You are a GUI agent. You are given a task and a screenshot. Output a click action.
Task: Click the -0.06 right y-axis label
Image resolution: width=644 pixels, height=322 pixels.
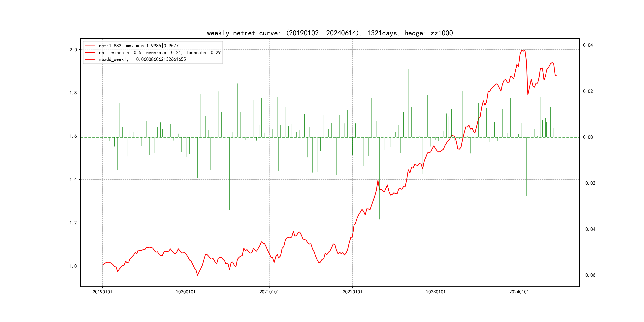(589, 275)
